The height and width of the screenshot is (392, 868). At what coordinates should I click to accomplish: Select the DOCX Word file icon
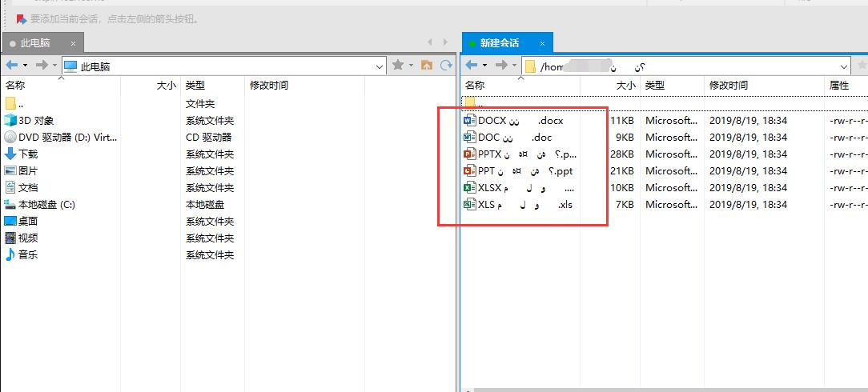pyautogui.click(x=469, y=120)
